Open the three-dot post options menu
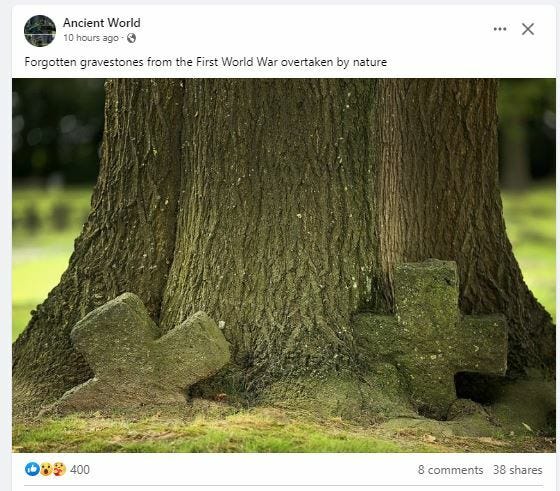Viewport: 560px width, 491px height. [500, 29]
